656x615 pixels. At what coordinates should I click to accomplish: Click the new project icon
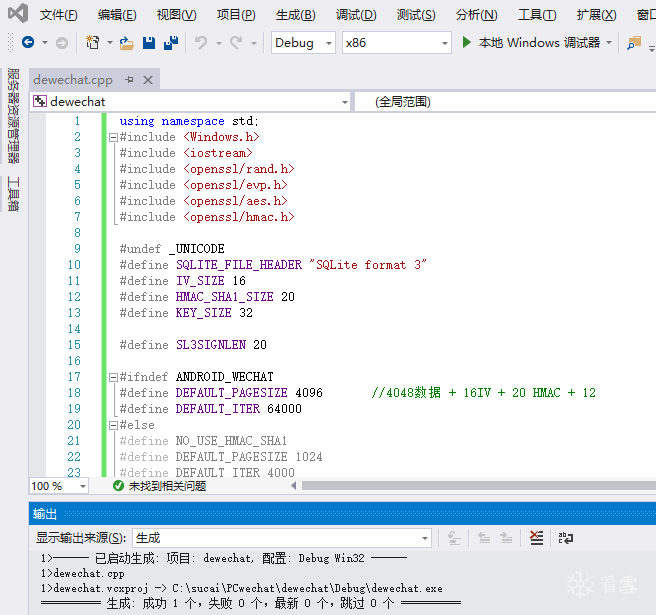92,42
